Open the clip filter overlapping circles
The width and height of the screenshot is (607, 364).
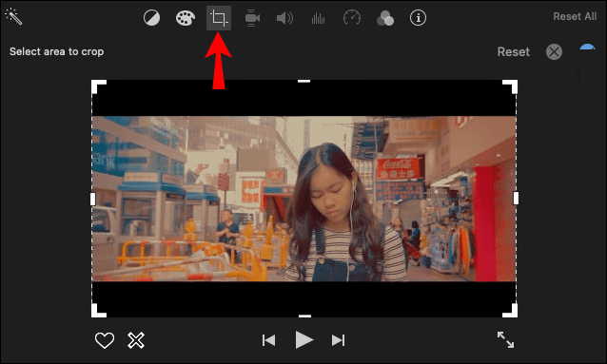tap(385, 18)
